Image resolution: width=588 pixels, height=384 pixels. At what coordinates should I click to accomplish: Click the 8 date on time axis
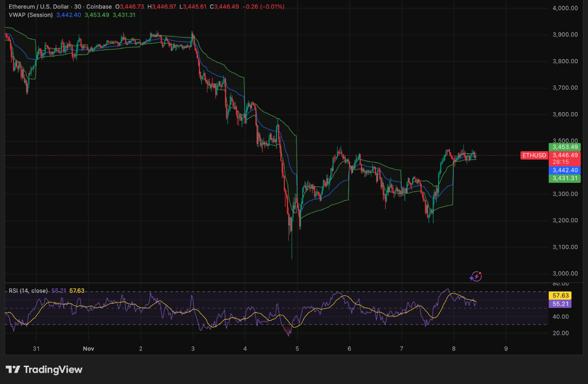(x=454, y=348)
